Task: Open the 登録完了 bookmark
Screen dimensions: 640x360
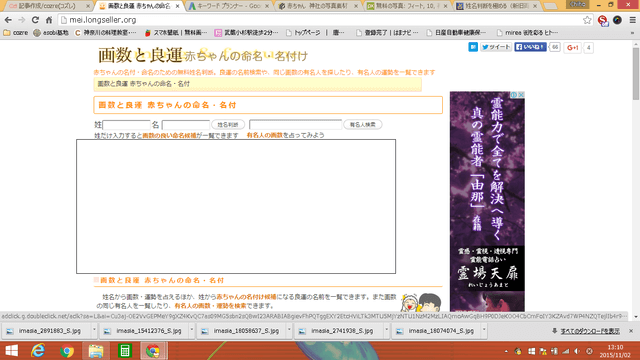Action: point(387,33)
